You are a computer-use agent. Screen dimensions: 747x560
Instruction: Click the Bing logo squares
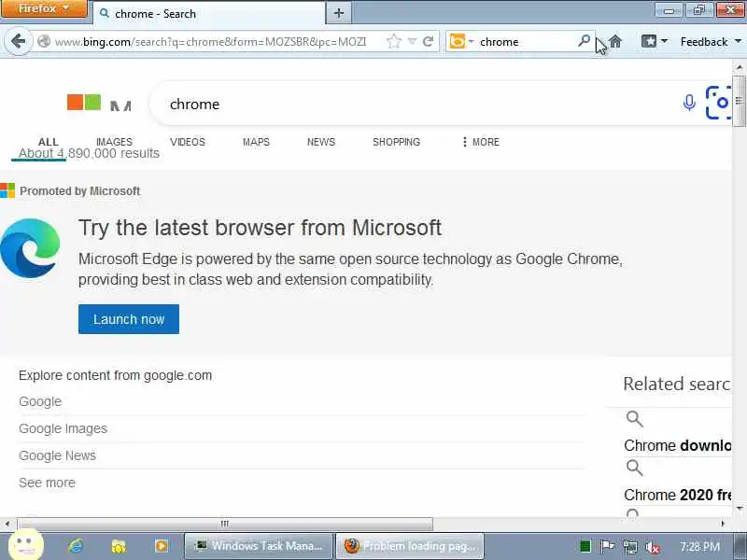click(84, 102)
